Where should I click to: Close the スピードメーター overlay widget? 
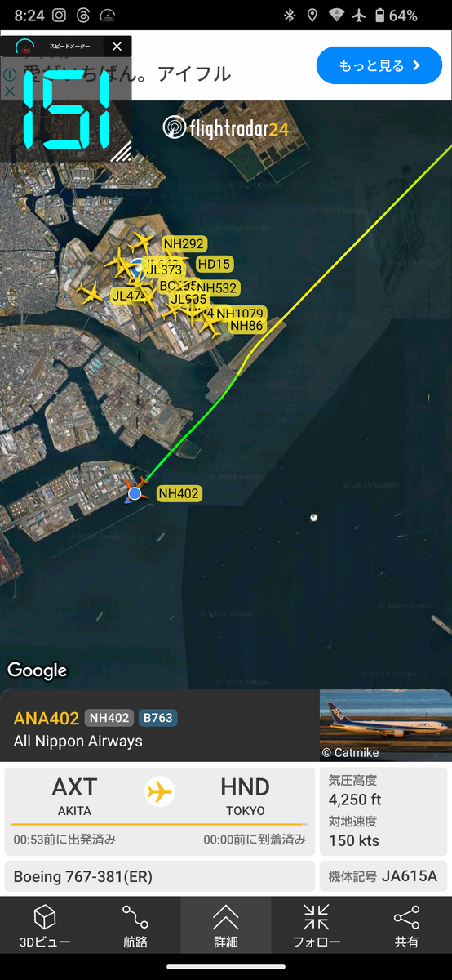(117, 47)
